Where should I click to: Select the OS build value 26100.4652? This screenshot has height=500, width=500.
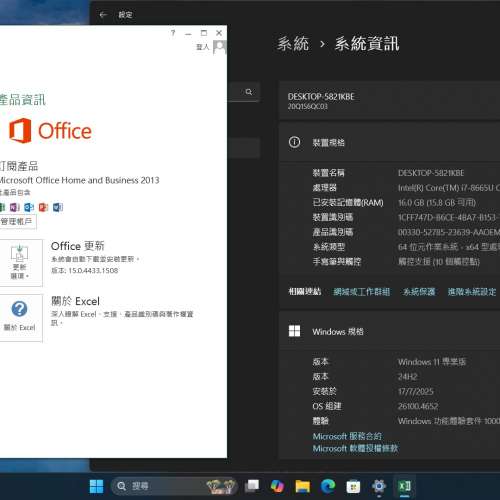pos(418,406)
